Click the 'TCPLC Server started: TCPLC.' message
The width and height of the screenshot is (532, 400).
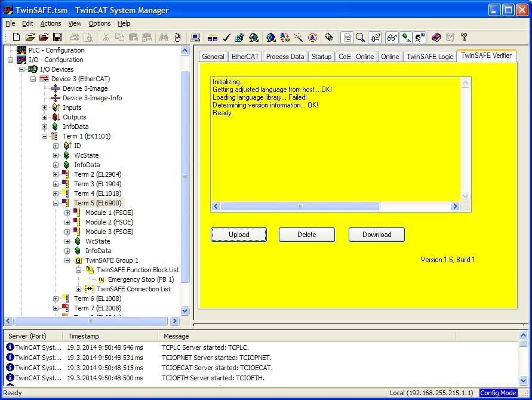point(205,347)
